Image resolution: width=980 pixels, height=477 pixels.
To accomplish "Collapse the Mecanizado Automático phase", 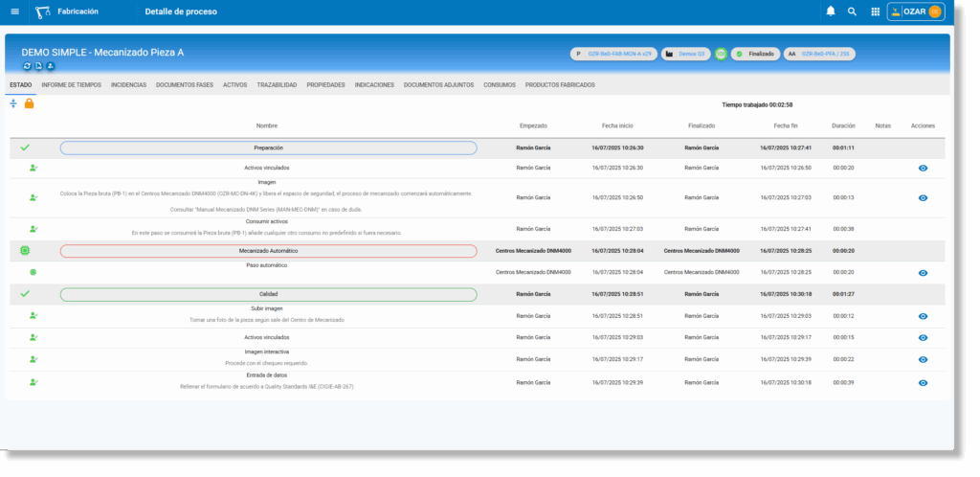I will coord(268,251).
